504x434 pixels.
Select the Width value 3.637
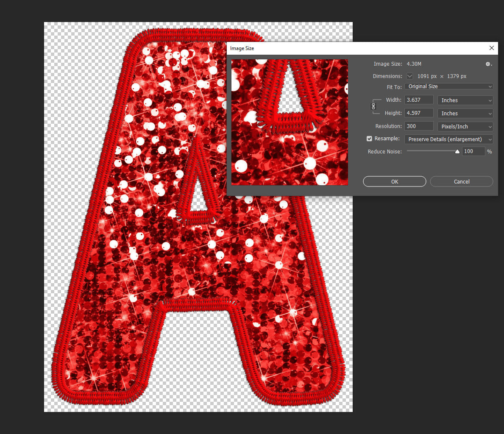click(418, 100)
